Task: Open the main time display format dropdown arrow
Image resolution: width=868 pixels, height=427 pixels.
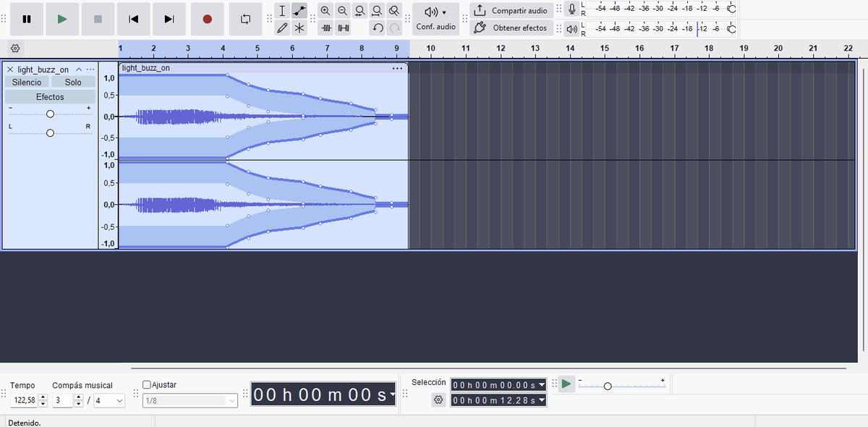Action: (x=392, y=394)
